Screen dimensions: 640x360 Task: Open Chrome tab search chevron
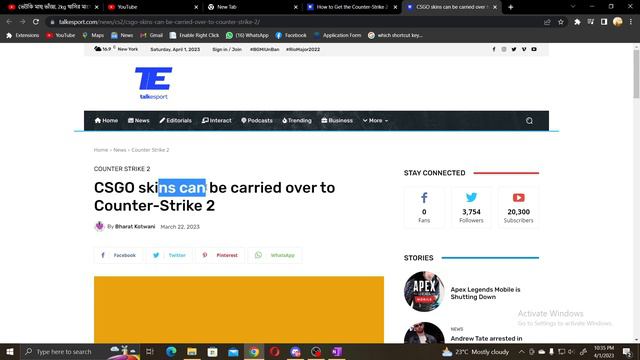pyautogui.click(x=573, y=7)
